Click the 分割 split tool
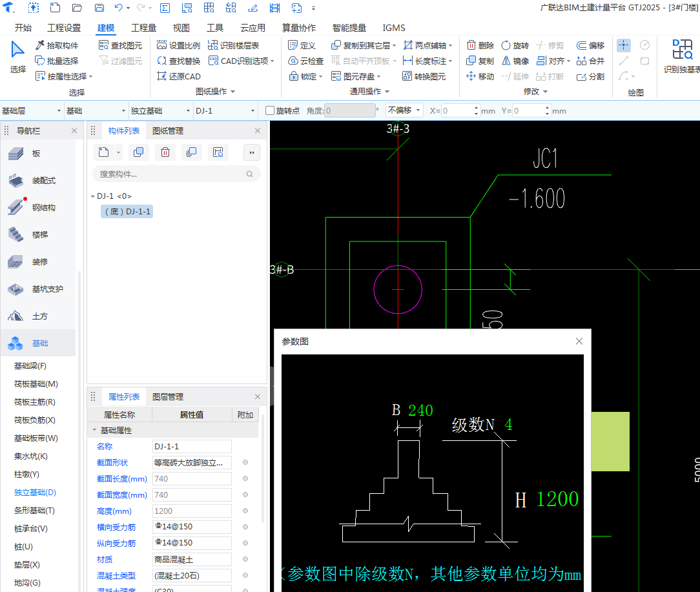 point(591,77)
